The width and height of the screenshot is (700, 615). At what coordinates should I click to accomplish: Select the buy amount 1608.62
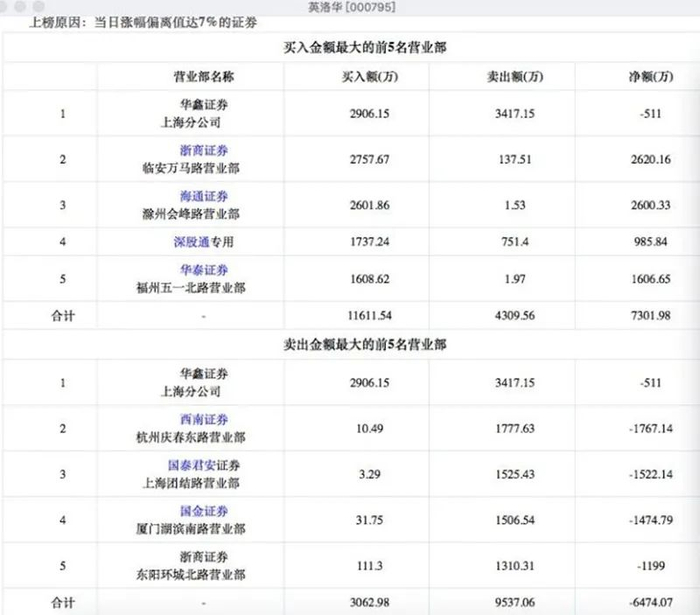(370, 279)
